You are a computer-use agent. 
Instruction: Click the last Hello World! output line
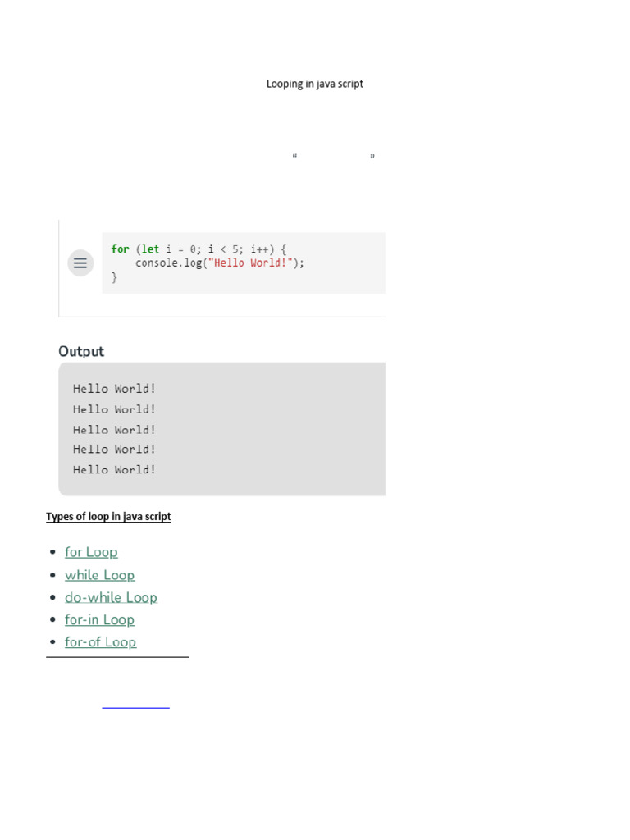click(114, 470)
